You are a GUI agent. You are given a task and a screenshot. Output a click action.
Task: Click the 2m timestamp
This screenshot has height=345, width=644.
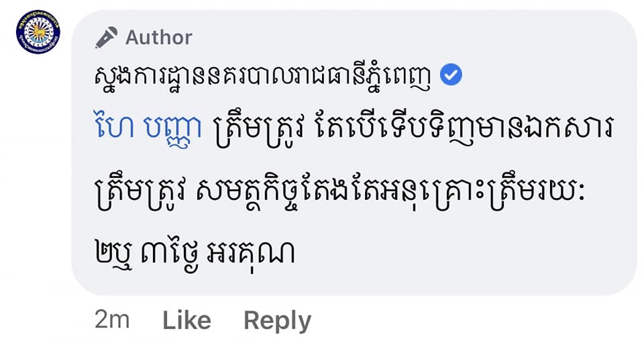(x=112, y=320)
